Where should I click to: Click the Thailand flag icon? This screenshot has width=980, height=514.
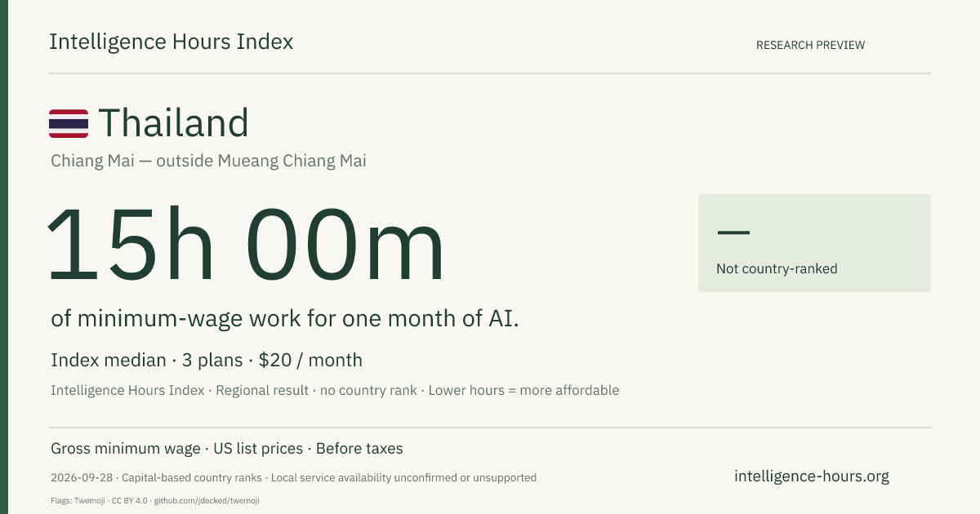69,124
